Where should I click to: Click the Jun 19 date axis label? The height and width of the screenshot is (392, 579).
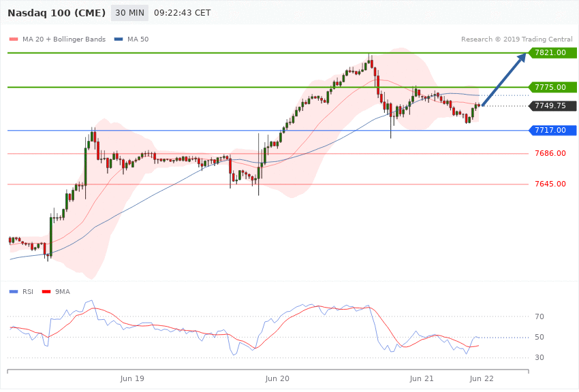[x=132, y=378]
